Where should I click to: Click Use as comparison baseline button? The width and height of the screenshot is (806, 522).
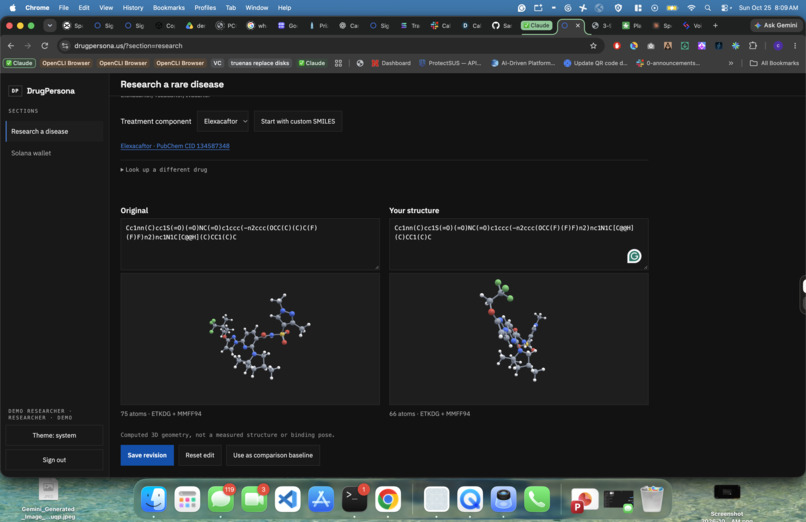[272, 455]
